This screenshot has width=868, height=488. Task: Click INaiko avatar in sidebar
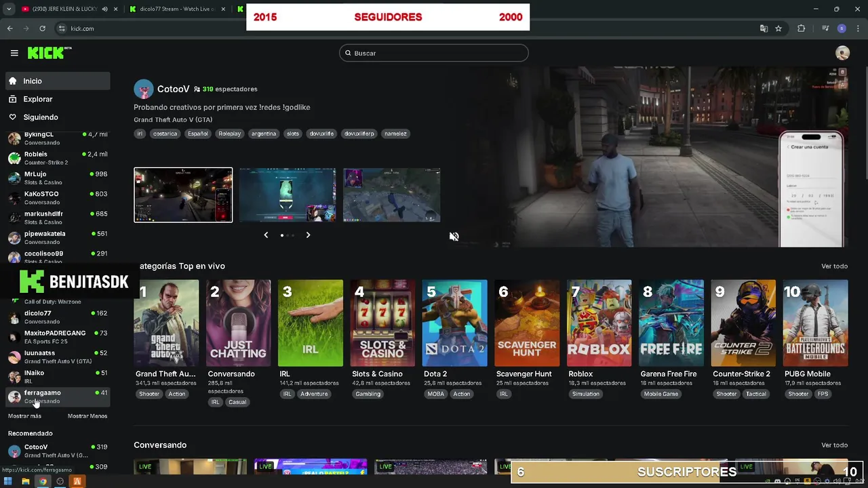tap(14, 377)
